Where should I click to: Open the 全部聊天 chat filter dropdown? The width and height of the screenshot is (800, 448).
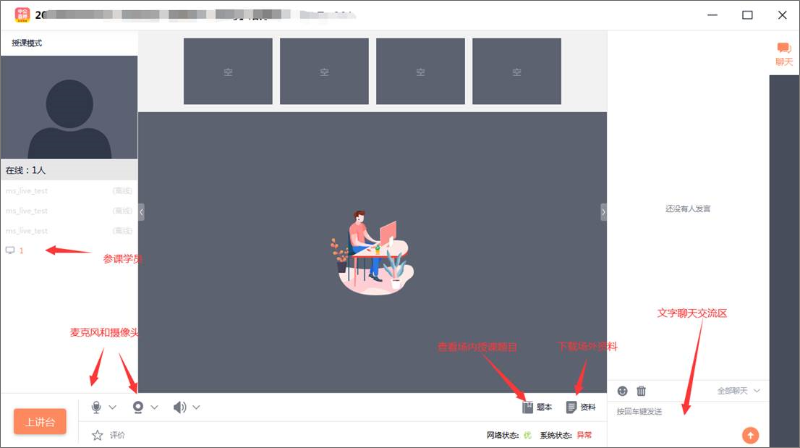pyautogui.click(x=739, y=390)
